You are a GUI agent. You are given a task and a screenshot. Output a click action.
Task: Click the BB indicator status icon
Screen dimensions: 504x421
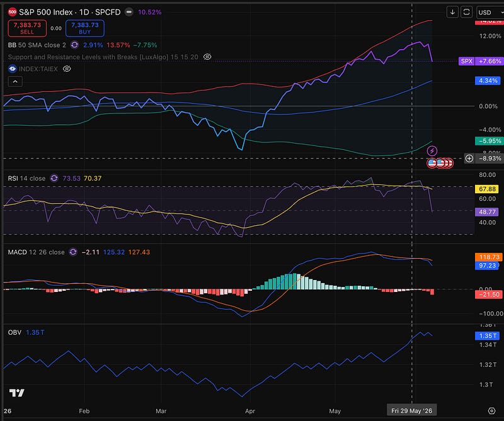[74, 45]
